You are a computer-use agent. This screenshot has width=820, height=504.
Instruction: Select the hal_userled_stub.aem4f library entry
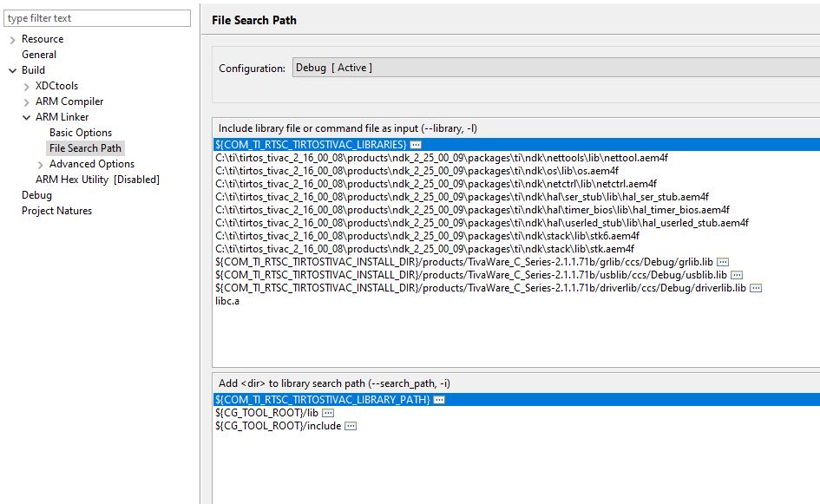[x=482, y=223]
